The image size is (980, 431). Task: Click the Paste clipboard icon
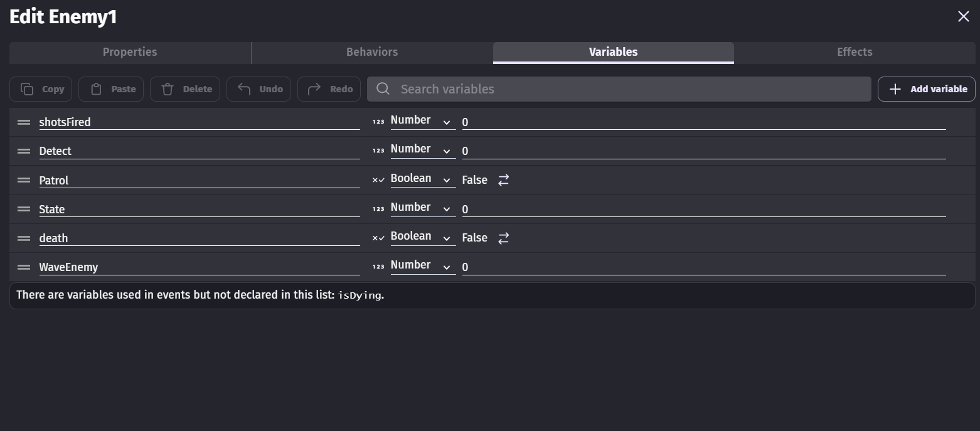(x=97, y=89)
